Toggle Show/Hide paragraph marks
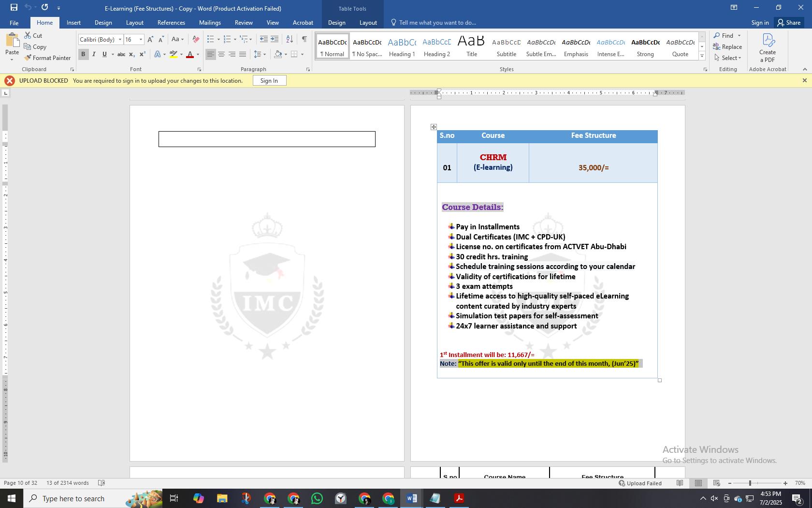Screen dimensions: 812x508 (x=304, y=39)
